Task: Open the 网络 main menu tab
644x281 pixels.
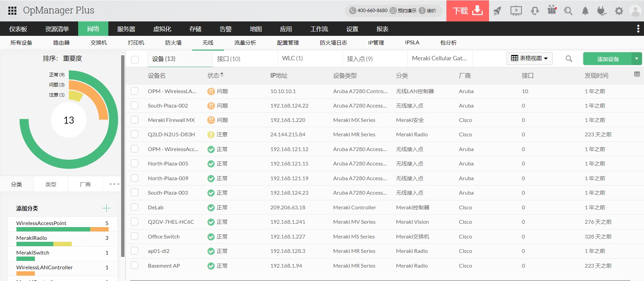Action: (x=93, y=29)
